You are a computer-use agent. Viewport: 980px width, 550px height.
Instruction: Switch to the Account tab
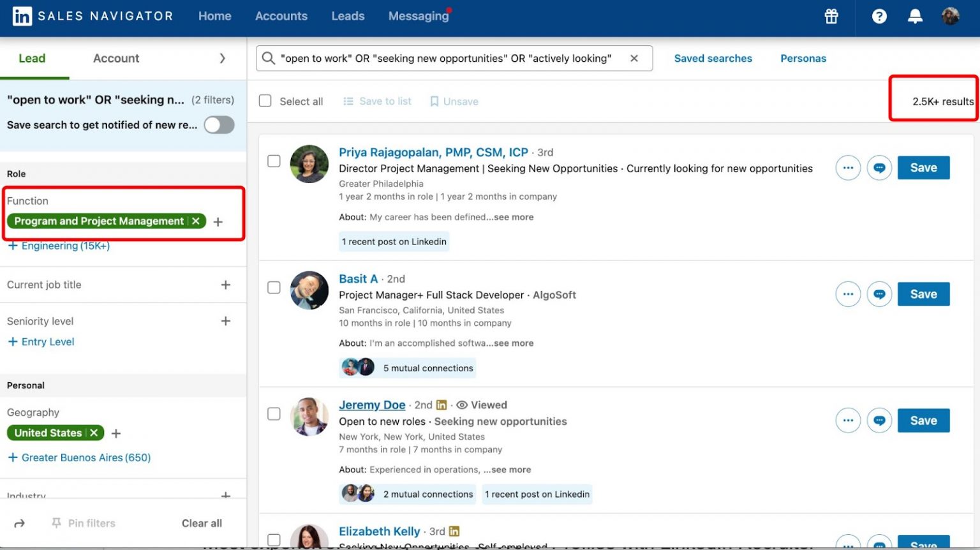pos(115,58)
